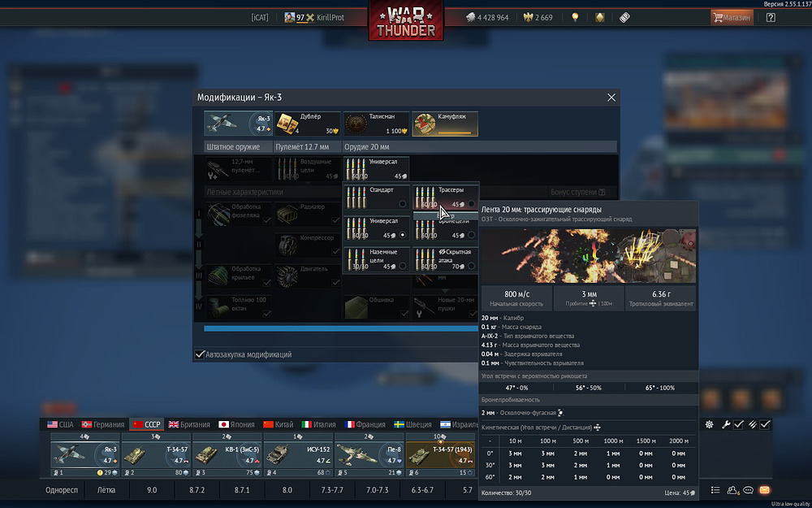The height and width of the screenshot is (508, 812).
Task: Open the settings gear icon near crew bar
Action: (x=710, y=424)
